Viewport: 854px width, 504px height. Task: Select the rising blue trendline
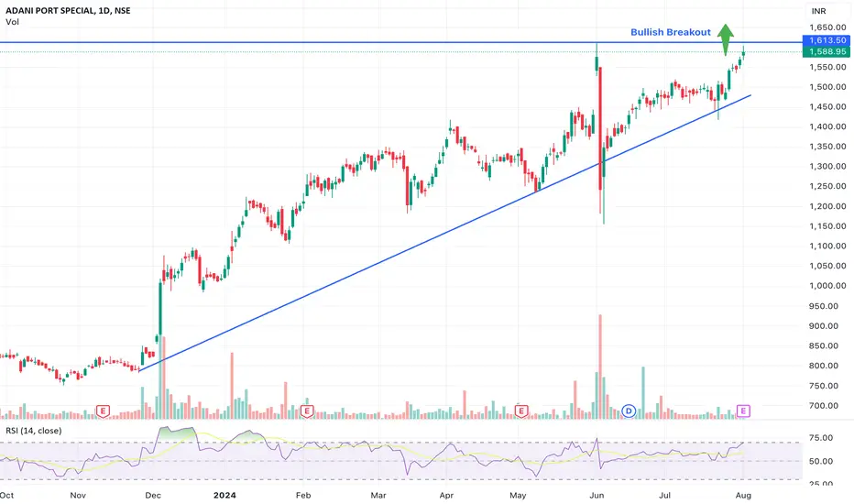[x=445, y=233]
